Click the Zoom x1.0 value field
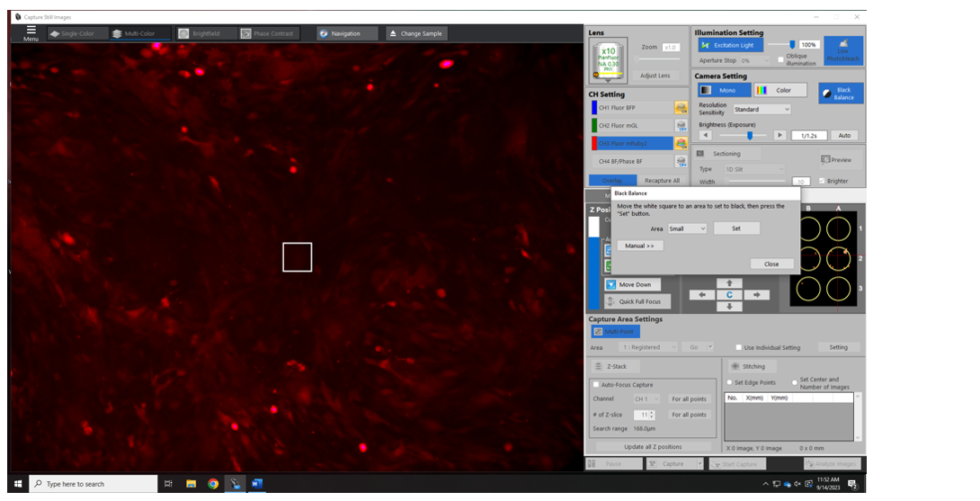This screenshot has height=501, width=980. click(671, 48)
